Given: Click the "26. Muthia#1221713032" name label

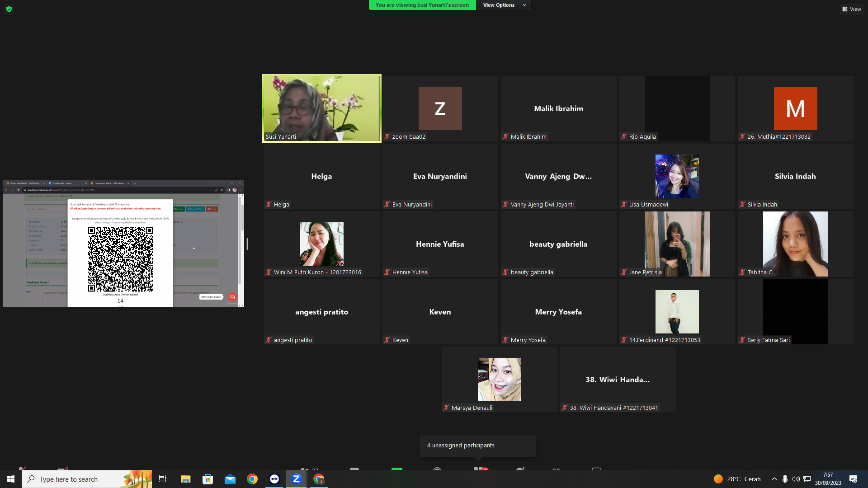Looking at the screenshot, I should (x=779, y=136).
